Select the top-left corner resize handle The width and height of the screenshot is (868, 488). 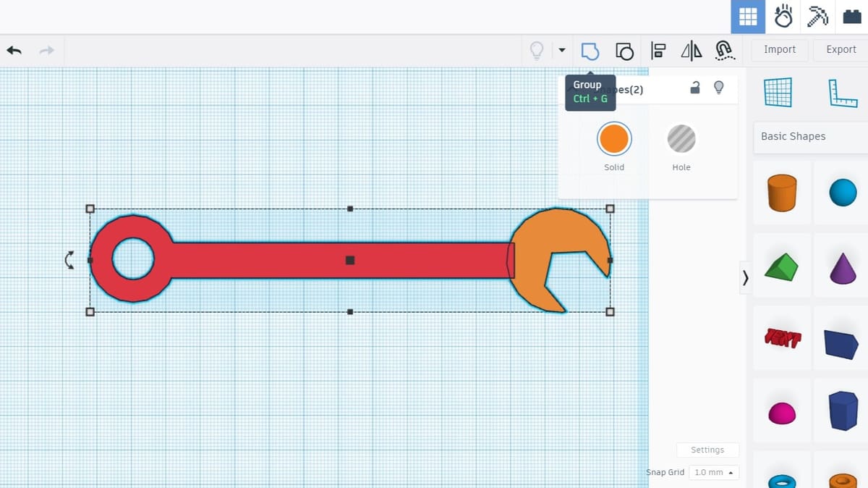90,209
